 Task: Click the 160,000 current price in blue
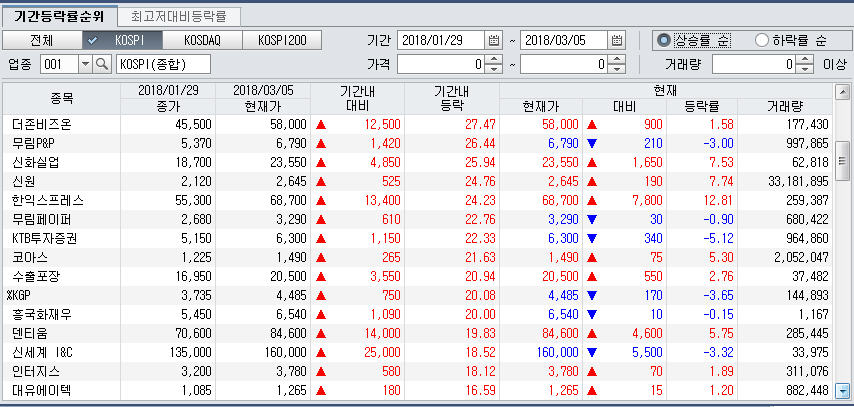pyautogui.click(x=560, y=352)
